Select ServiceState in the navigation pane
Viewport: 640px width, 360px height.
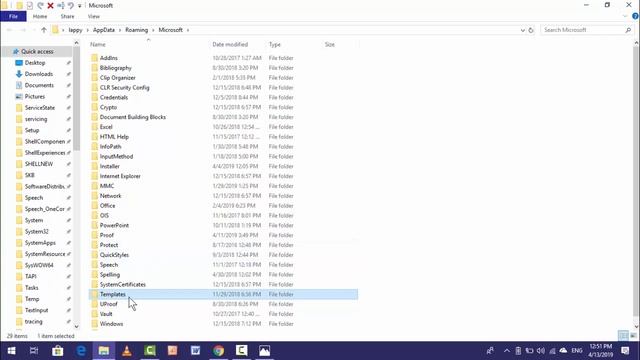pos(40,108)
